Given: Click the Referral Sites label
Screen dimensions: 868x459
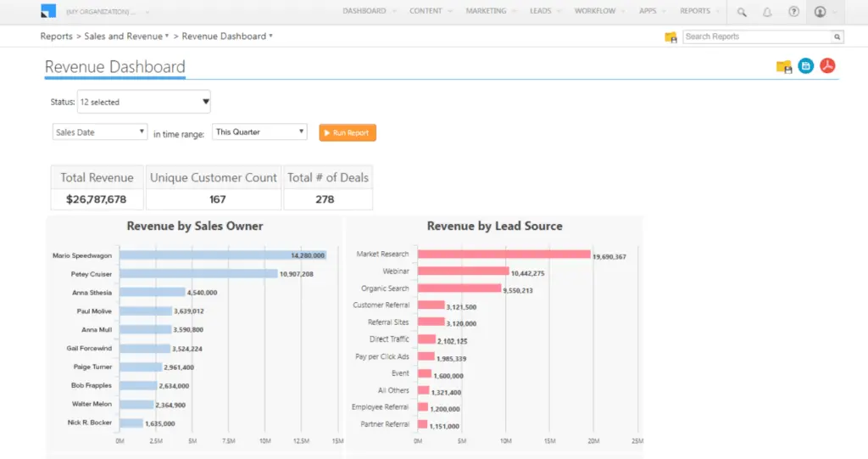Looking at the screenshot, I should click(x=388, y=322).
